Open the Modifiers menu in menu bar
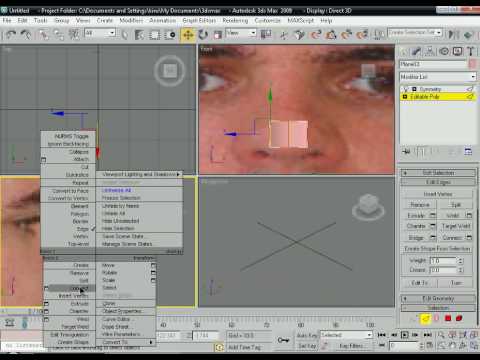Viewport: 480px width, 360px height. (131, 21)
